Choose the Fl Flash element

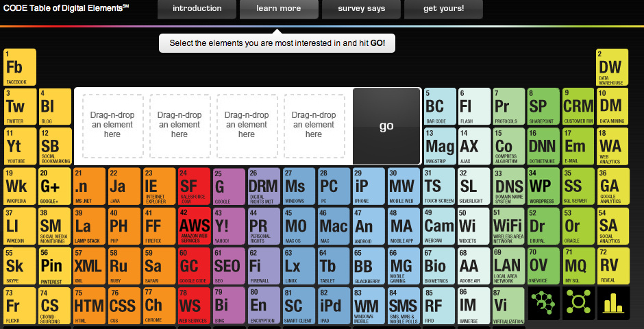(474, 106)
